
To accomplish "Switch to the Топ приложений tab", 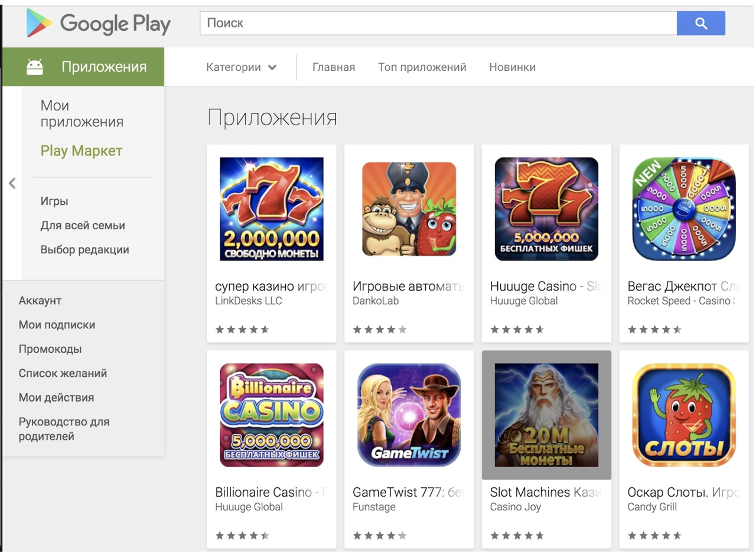I will click(422, 67).
